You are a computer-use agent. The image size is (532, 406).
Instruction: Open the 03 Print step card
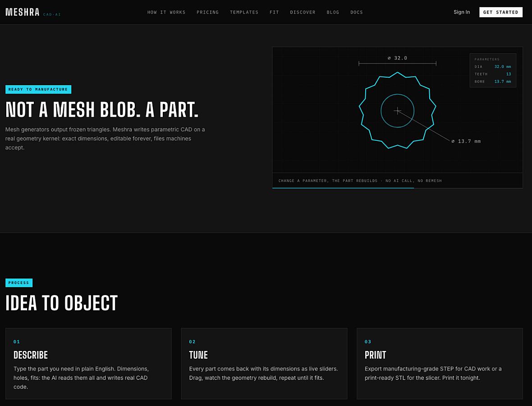tap(440, 364)
